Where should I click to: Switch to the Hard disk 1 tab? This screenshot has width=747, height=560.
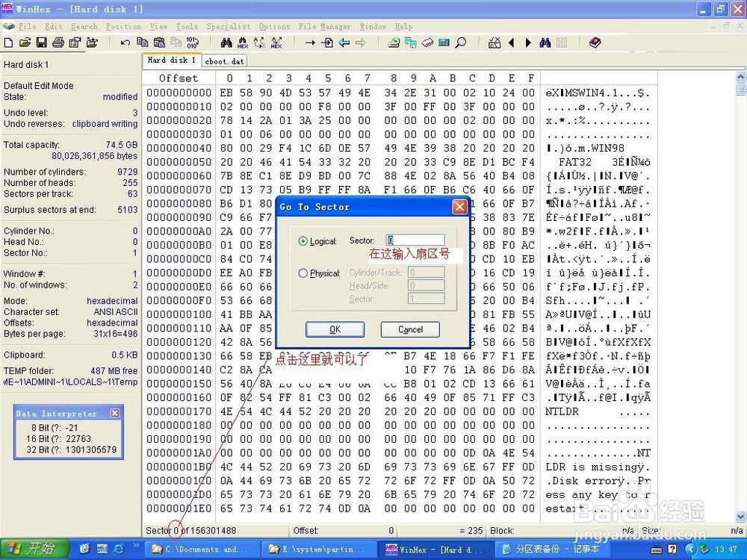[172, 60]
